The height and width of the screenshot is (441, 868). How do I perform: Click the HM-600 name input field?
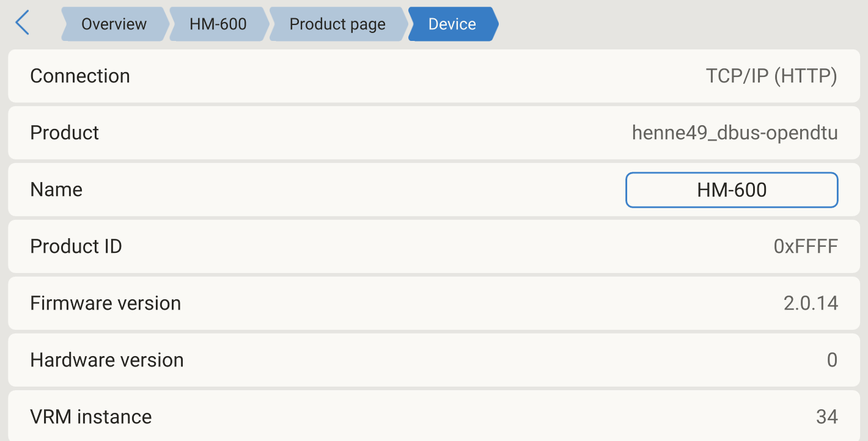coord(731,190)
